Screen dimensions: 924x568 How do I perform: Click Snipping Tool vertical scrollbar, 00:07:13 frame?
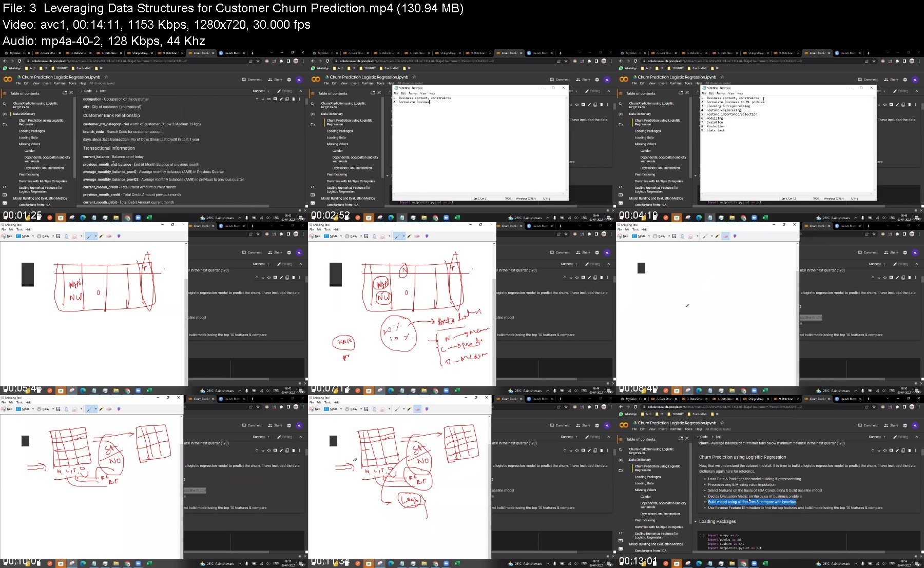click(x=494, y=313)
